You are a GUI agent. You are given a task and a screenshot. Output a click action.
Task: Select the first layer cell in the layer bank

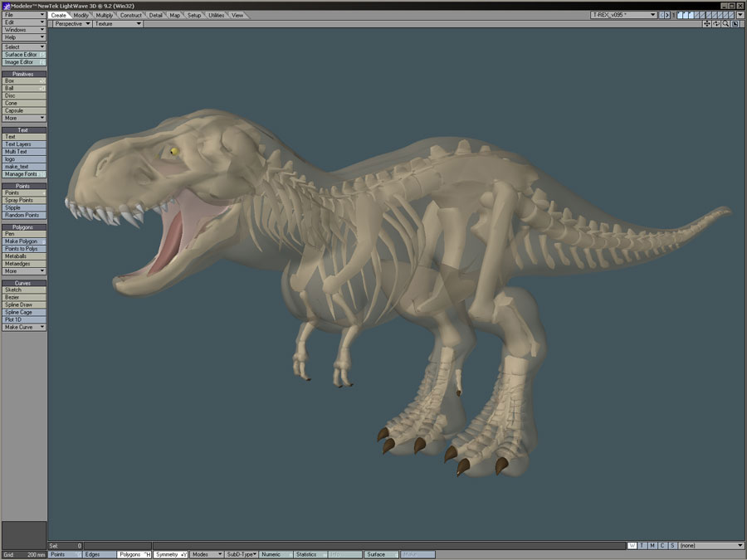point(680,15)
